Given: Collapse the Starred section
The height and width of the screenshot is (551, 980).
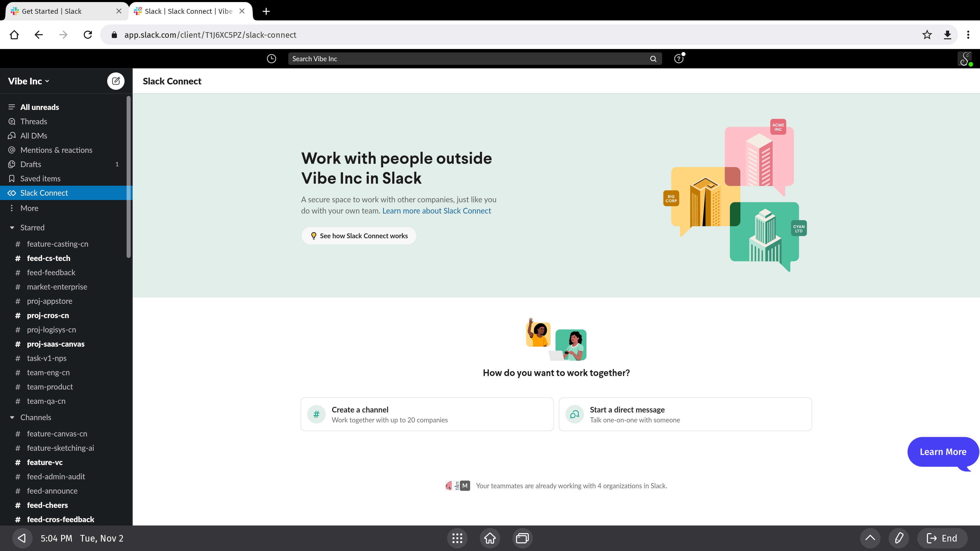Looking at the screenshot, I should [12, 227].
